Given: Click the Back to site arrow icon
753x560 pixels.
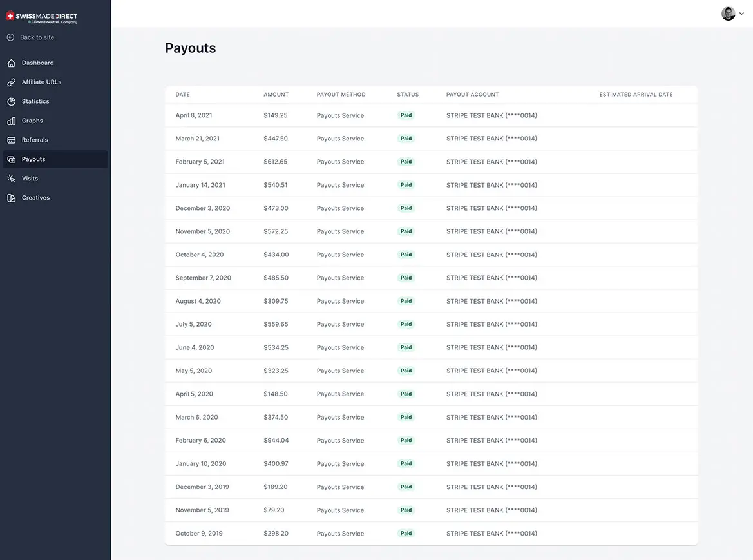Looking at the screenshot, I should click(x=10, y=37).
